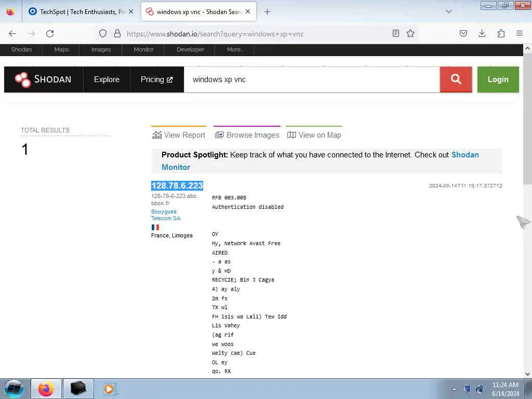Screen dimensions: 532x399
Task: Open the Explore page
Action: 107,79
